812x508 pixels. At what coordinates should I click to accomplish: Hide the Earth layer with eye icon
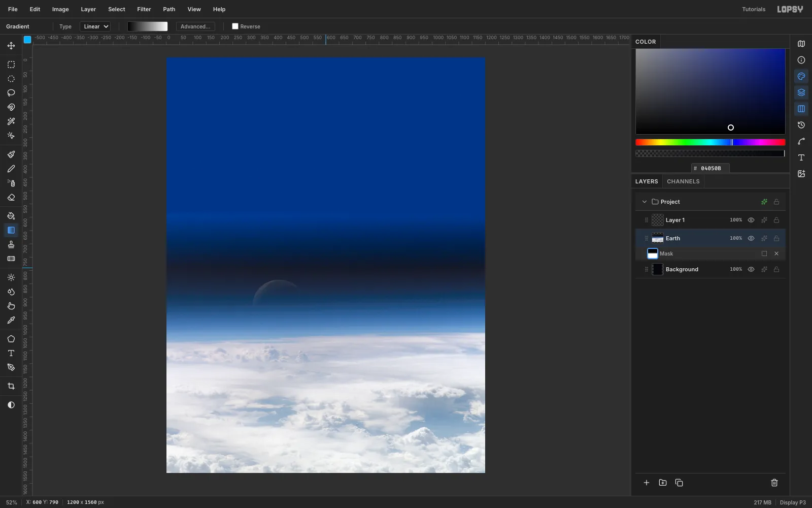[751, 238]
